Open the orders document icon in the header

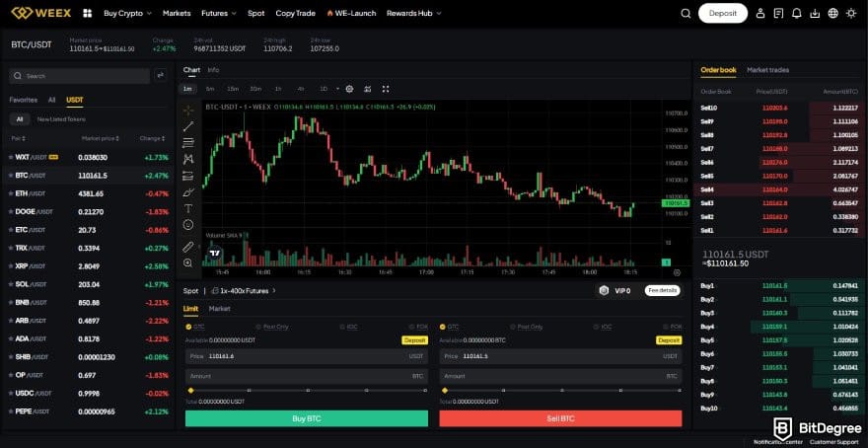(x=778, y=13)
